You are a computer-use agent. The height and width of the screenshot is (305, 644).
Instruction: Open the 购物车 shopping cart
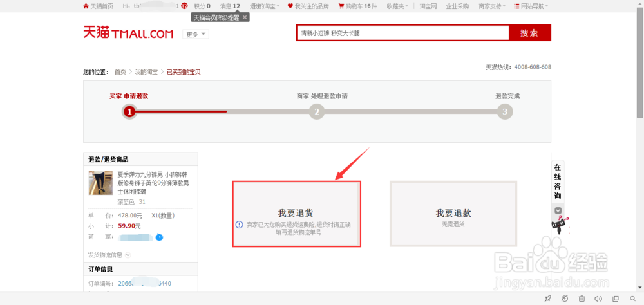(x=357, y=6)
